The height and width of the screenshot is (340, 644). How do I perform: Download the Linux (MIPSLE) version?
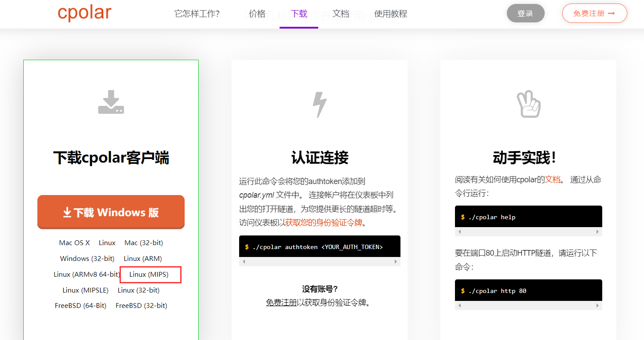pyautogui.click(x=86, y=290)
